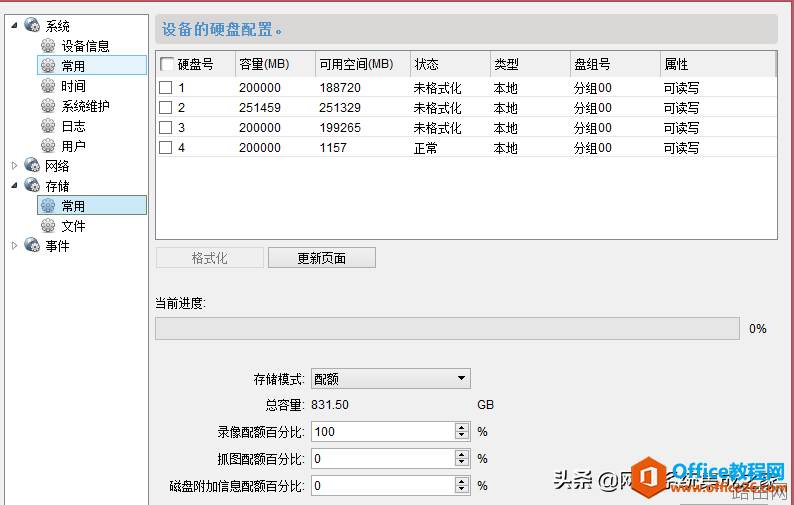
Task: Click the 199265 free space cell
Action: pos(340,128)
